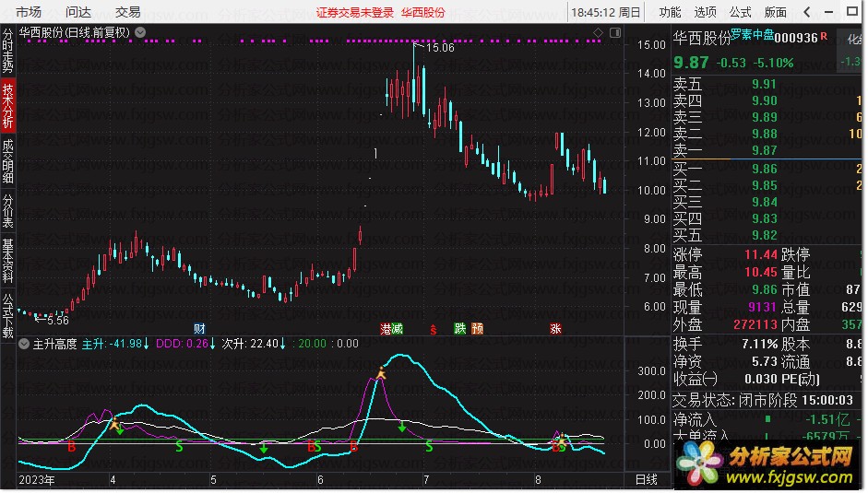The width and height of the screenshot is (868, 493).
Task: Select the 分时走势 side tab
Action: point(7,51)
